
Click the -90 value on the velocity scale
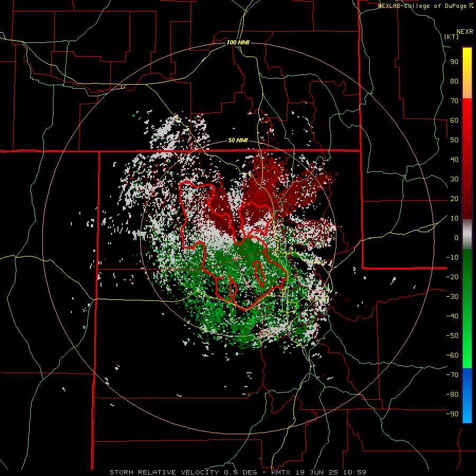(452, 414)
